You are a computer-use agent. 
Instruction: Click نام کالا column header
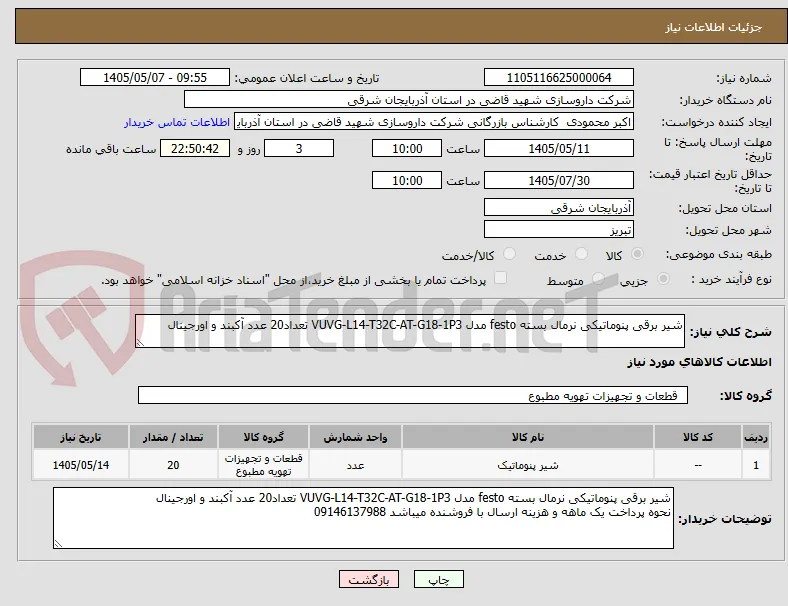(x=528, y=437)
